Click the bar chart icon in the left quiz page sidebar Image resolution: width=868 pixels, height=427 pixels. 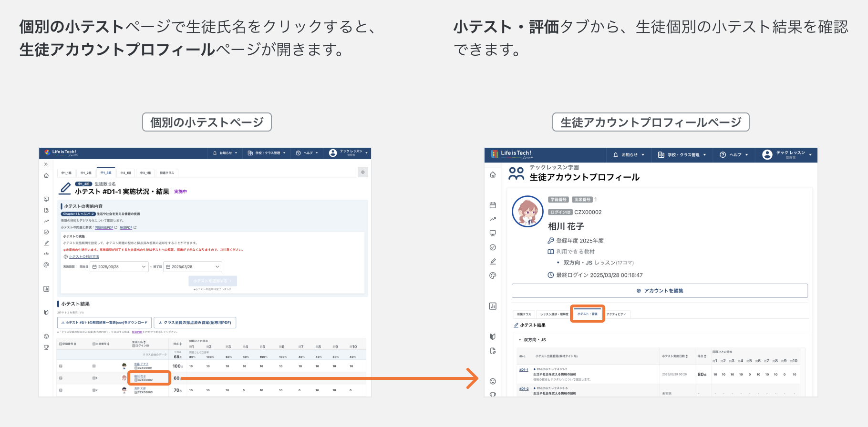(x=46, y=289)
